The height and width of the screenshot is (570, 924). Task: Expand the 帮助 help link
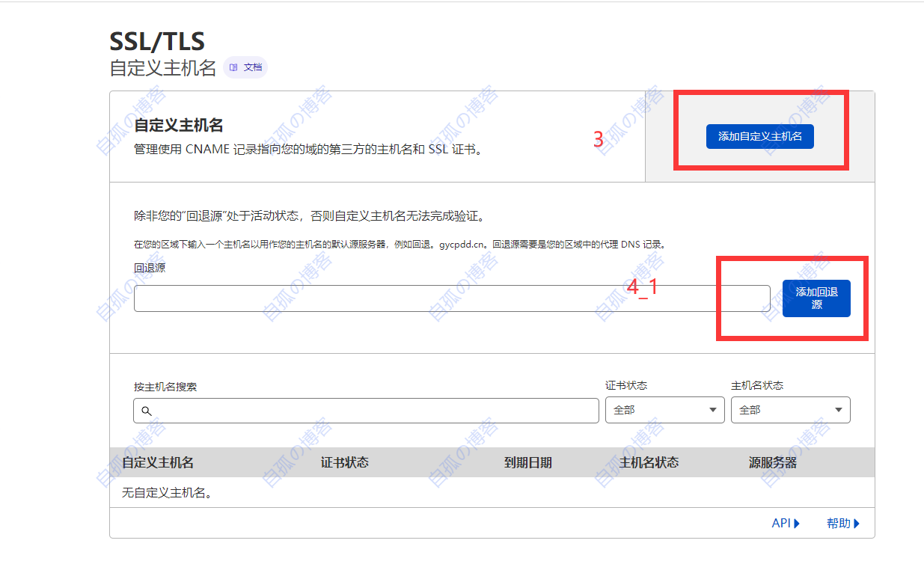[843, 524]
